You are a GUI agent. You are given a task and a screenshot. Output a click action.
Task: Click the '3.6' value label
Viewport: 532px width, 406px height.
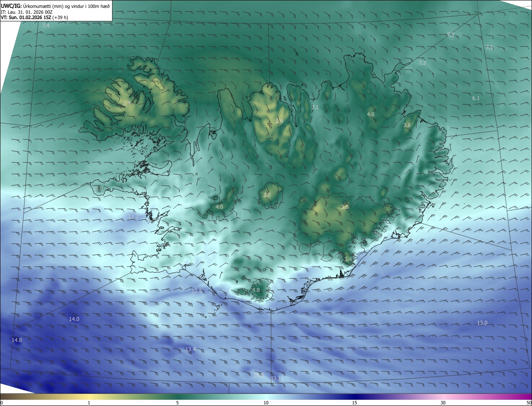tap(407, 125)
